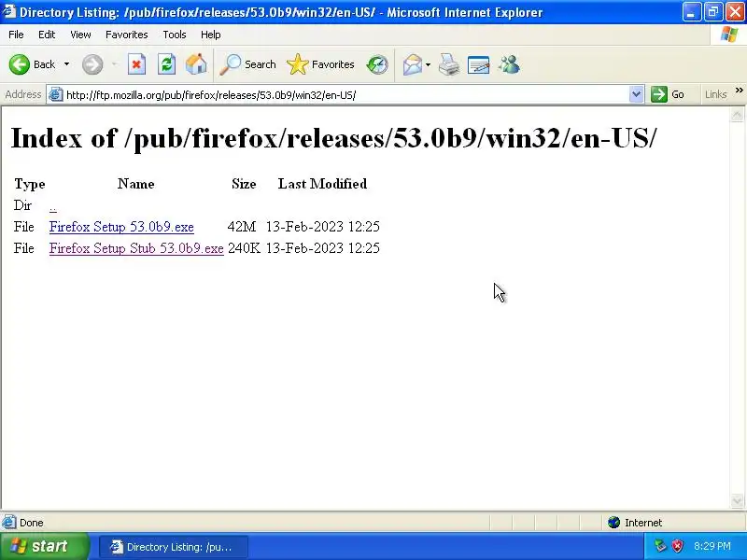Click the scrollbar down arrow

(x=737, y=500)
